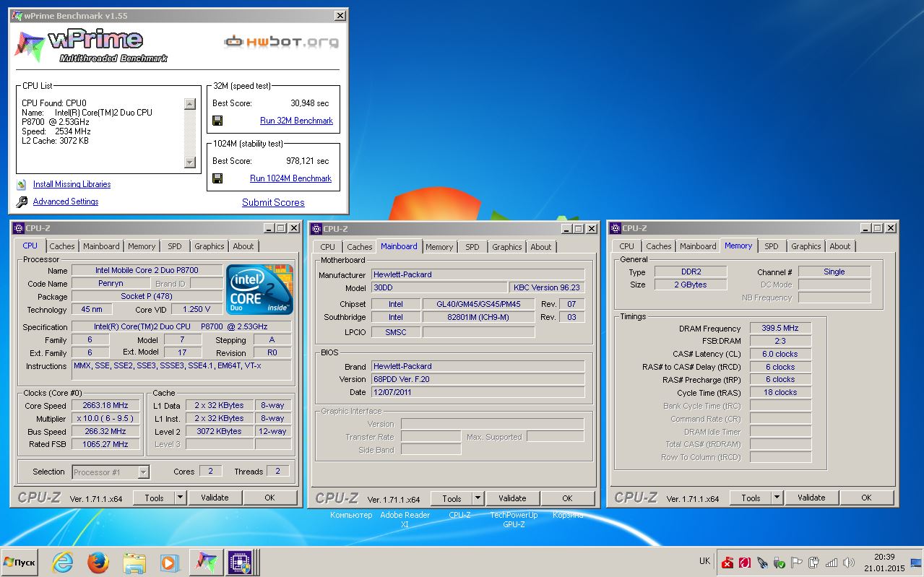Click scroll-up arrow in the wPrime CPU List
The width and height of the screenshot is (924, 577).
[x=189, y=104]
